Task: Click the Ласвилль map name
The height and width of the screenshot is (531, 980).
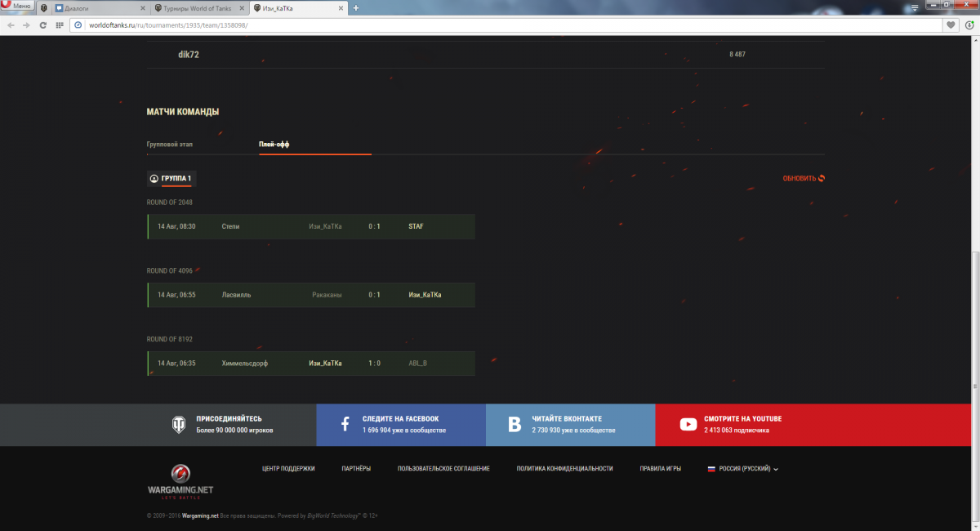Action: (x=236, y=295)
